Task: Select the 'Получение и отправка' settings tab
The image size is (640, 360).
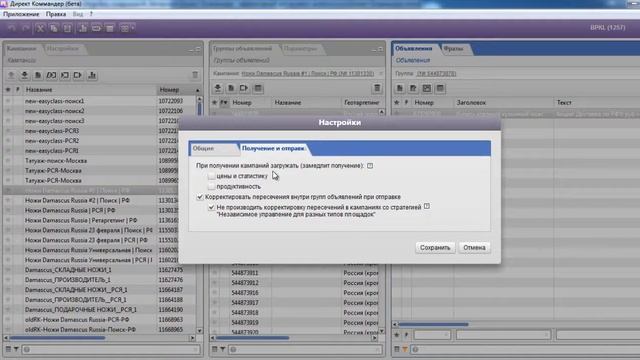Action: (x=273, y=148)
